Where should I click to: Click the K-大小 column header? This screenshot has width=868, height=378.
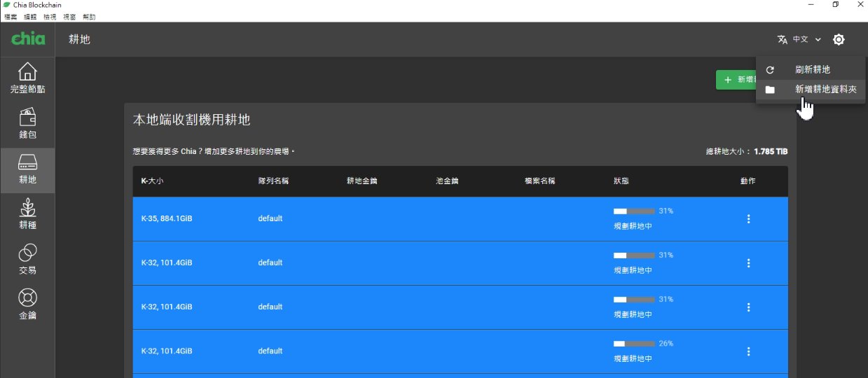pos(152,181)
